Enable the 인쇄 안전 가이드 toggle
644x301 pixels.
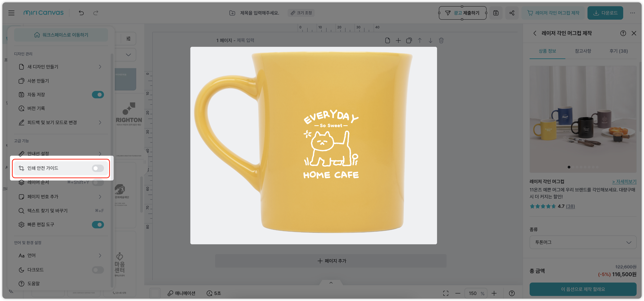click(x=97, y=168)
